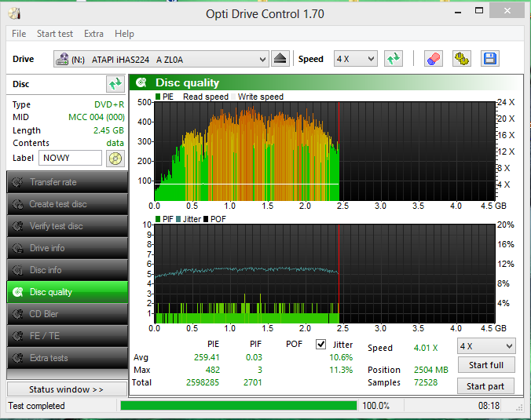Image resolution: width=531 pixels, height=420 pixels.
Task: Click the Length value 2.45 GB
Action: click(x=108, y=130)
